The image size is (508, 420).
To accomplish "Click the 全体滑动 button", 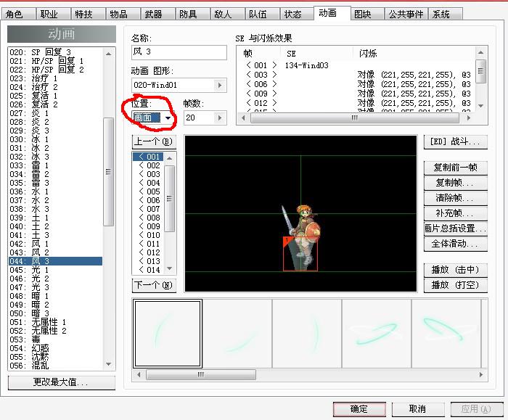I will [x=455, y=244].
